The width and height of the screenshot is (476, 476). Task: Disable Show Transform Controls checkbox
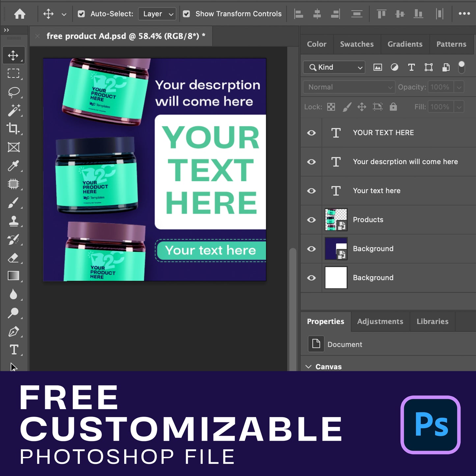tap(186, 14)
